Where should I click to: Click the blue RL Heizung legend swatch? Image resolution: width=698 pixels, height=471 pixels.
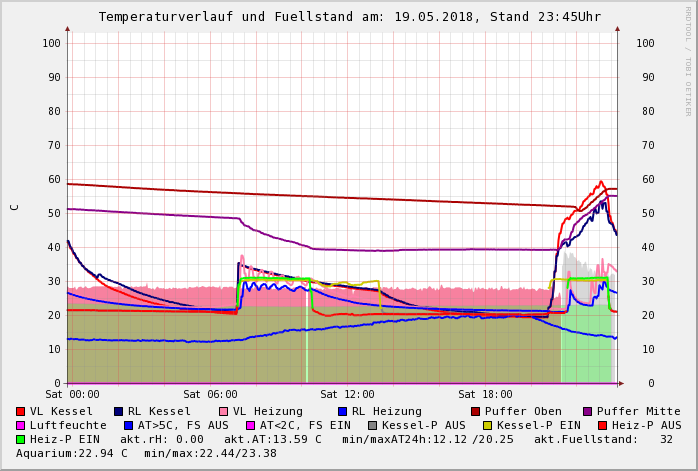click(x=342, y=411)
